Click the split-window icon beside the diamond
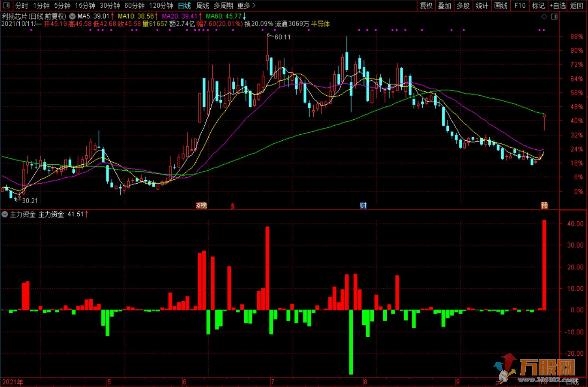This screenshot has height=387, width=588. pyautogui.click(x=554, y=16)
